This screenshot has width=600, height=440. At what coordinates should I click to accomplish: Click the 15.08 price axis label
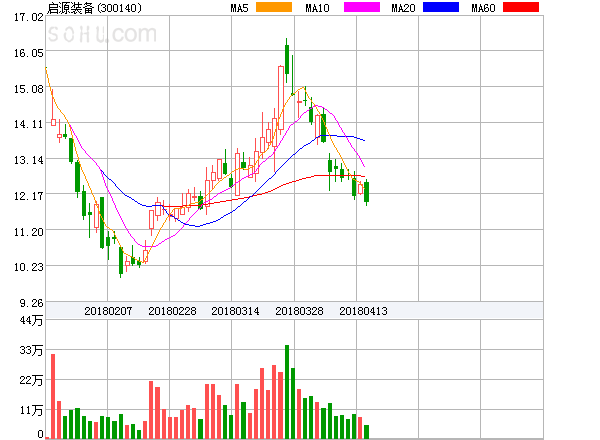coord(29,89)
